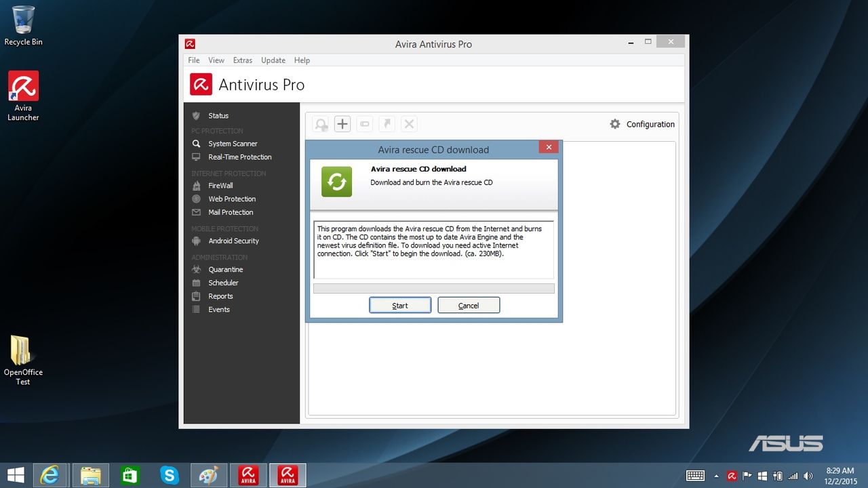This screenshot has height=488, width=868.
Task: Open the Status section in Avira sidebar
Action: 218,116
